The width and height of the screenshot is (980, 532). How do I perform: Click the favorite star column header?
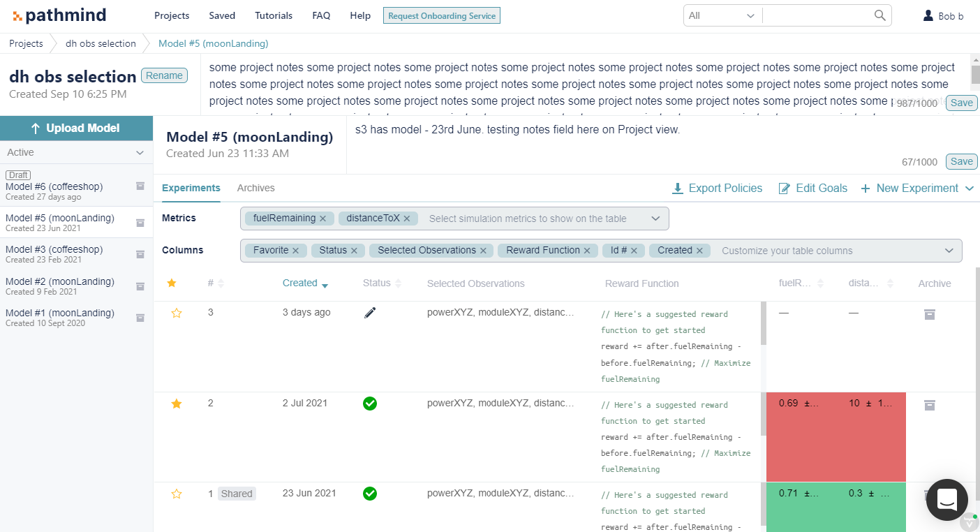click(172, 283)
